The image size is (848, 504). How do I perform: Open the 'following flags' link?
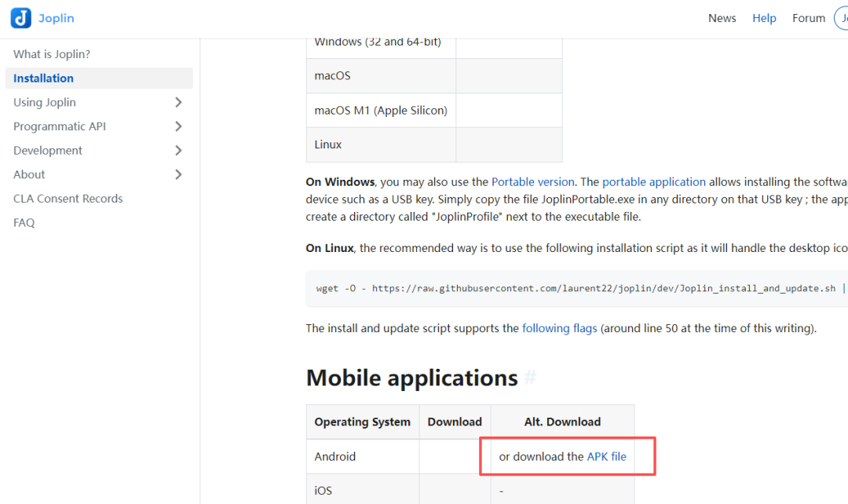pos(559,328)
